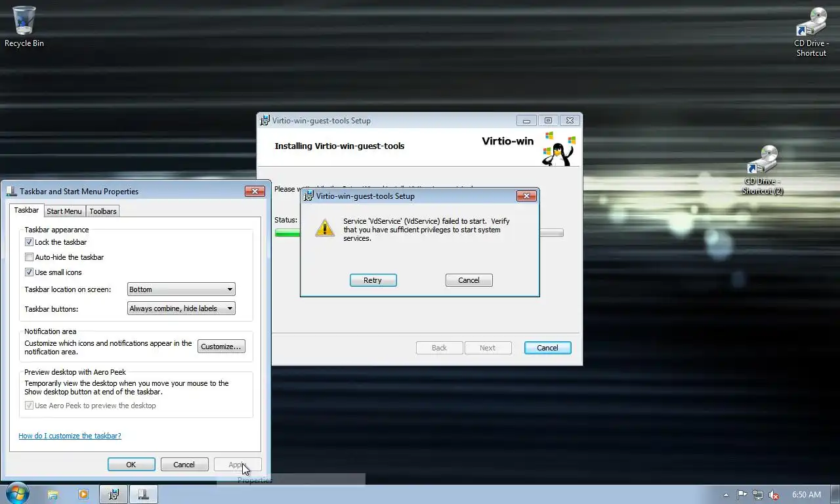
Task: Switch to the Taskbar tab
Action: (x=26, y=211)
